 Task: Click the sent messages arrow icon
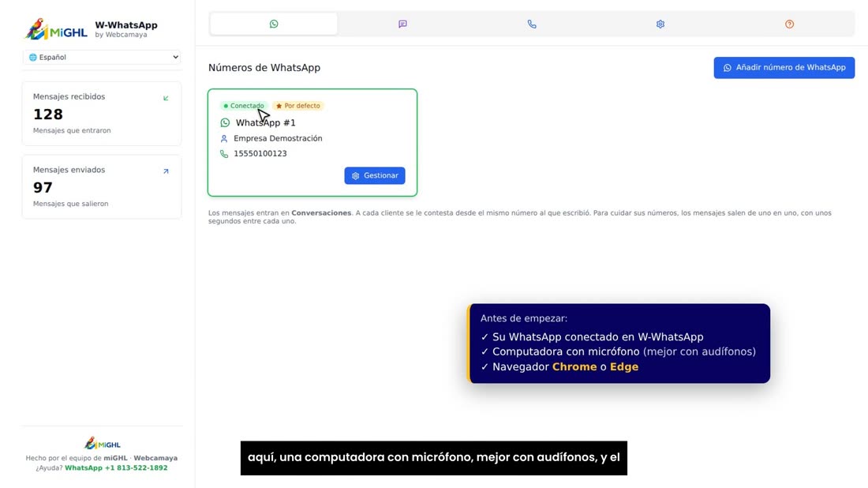point(166,171)
